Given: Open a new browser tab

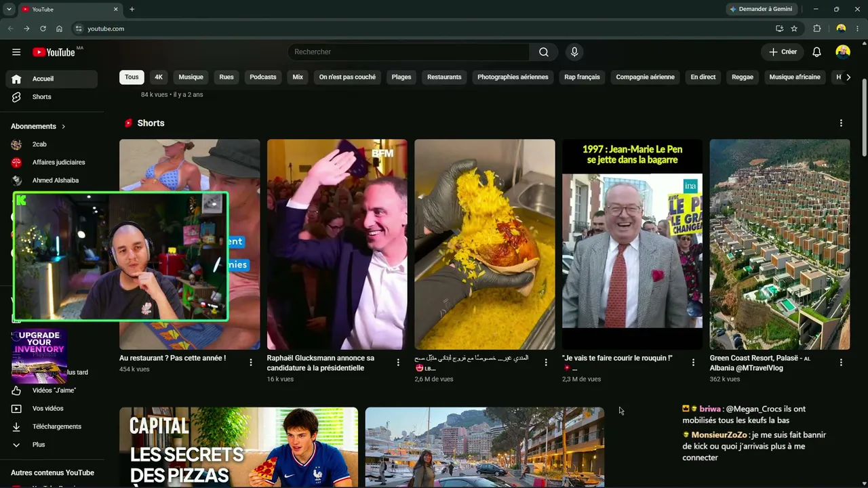Looking at the screenshot, I should tap(132, 9).
